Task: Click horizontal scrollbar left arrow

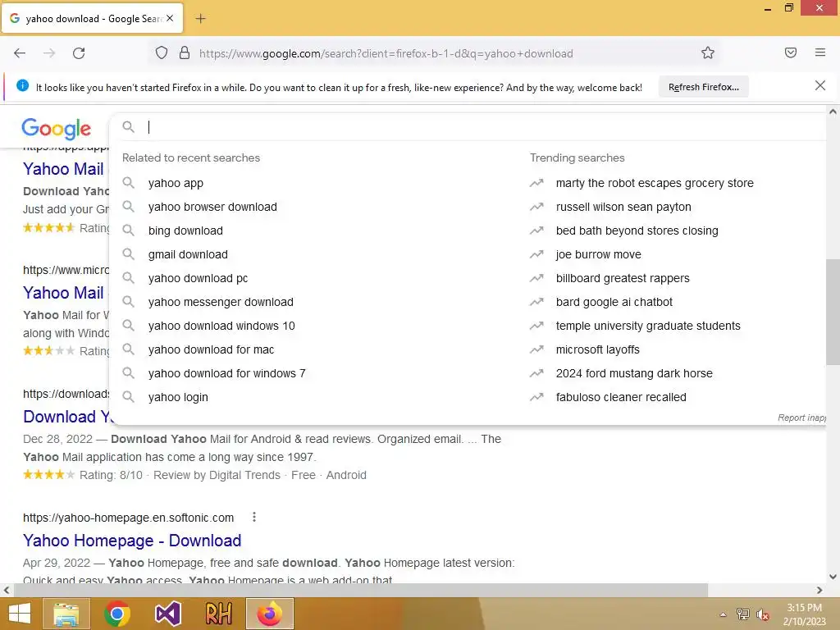Action: click(7, 591)
